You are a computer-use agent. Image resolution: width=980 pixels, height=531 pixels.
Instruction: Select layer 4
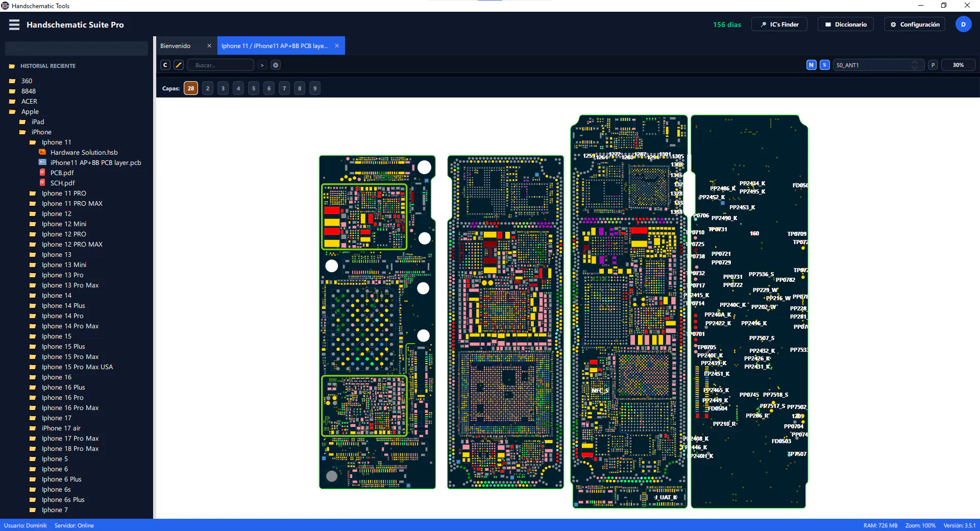[238, 88]
